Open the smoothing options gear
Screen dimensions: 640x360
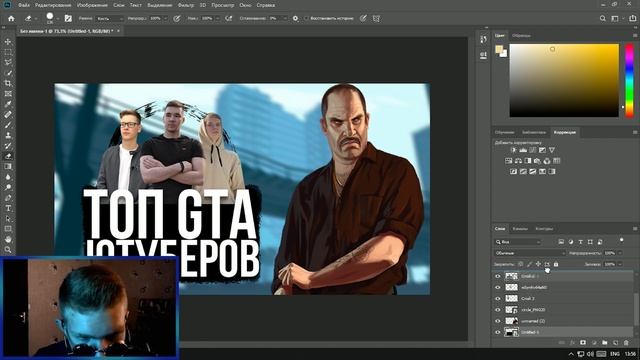[x=296, y=18]
